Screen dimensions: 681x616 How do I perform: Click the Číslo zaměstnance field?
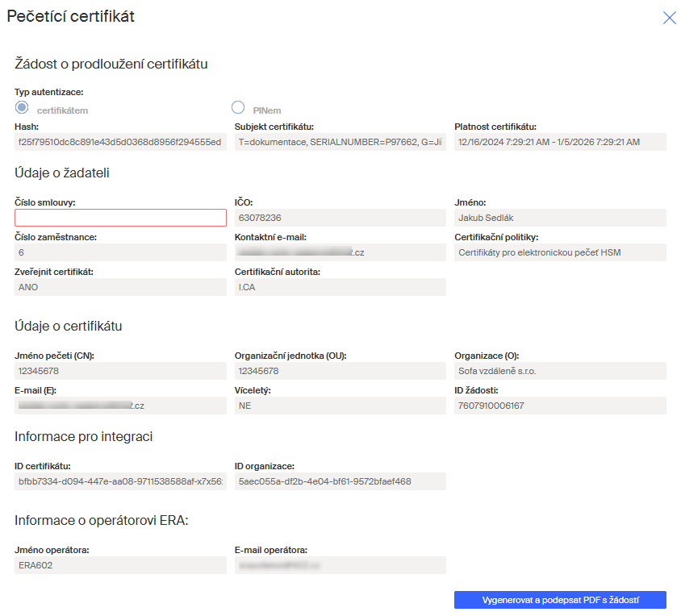(x=120, y=252)
